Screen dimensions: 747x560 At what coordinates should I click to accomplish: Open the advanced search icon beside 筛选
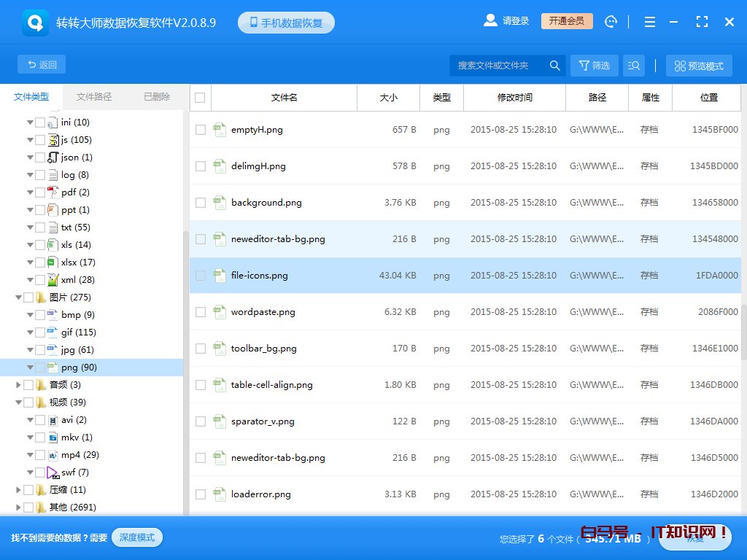pyautogui.click(x=633, y=66)
